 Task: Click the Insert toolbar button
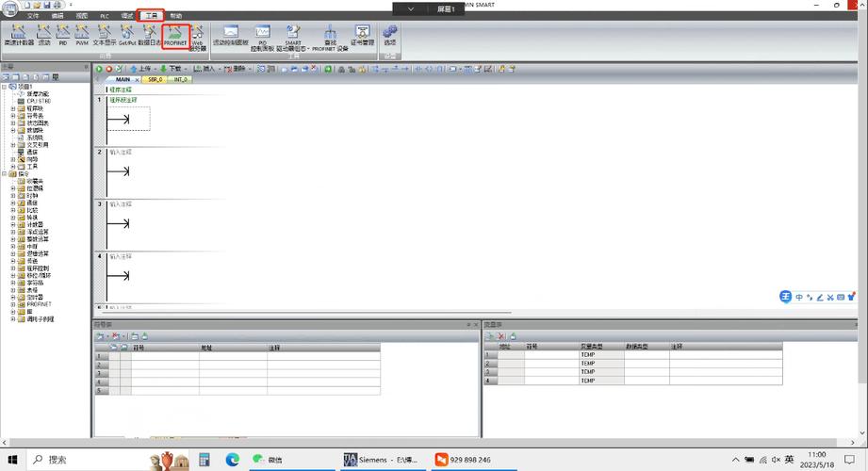tap(204, 69)
